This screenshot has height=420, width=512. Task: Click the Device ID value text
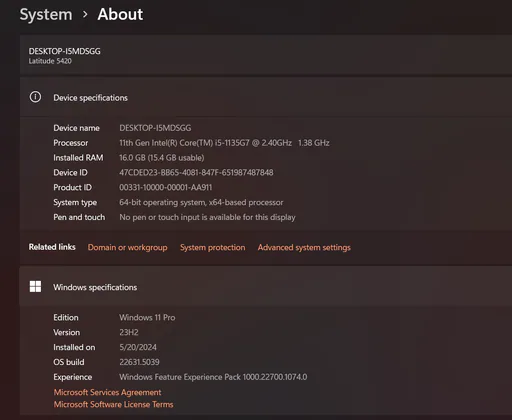tap(196, 172)
